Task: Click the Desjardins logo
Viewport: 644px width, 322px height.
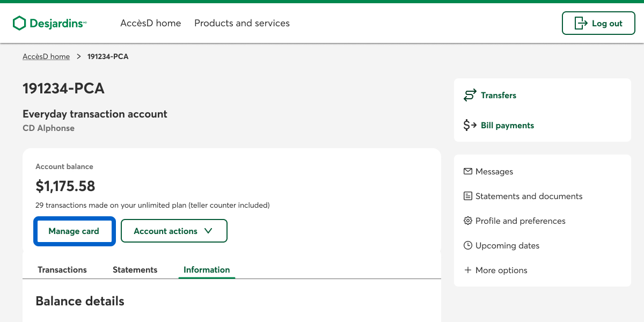Action: (49, 23)
